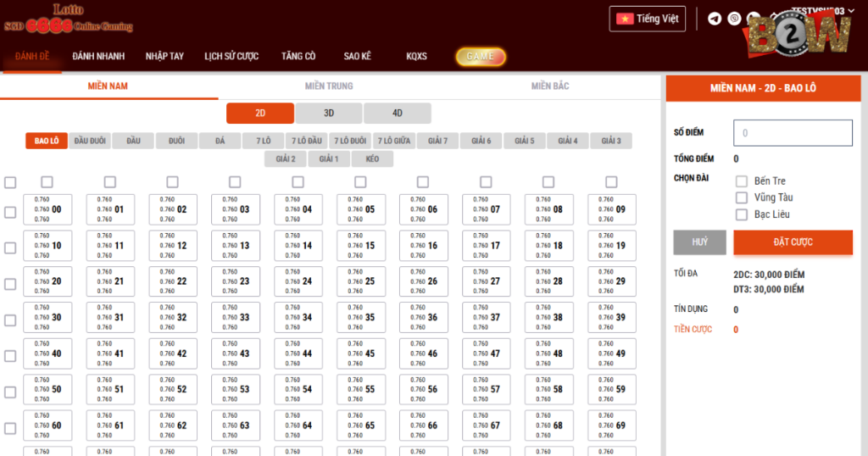This screenshot has width=868, height=456.
Task: Click the Huỷ cancel button
Action: point(699,242)
